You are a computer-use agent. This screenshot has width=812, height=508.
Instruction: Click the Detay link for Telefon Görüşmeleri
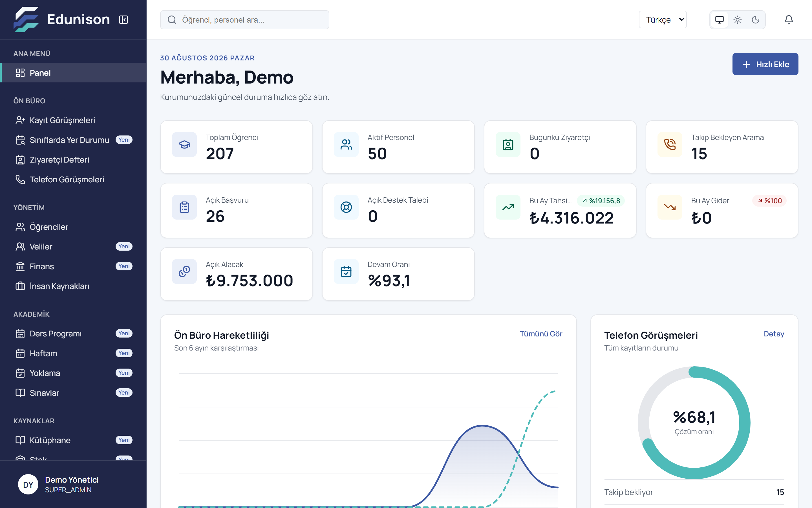click(x=774, y=334)
